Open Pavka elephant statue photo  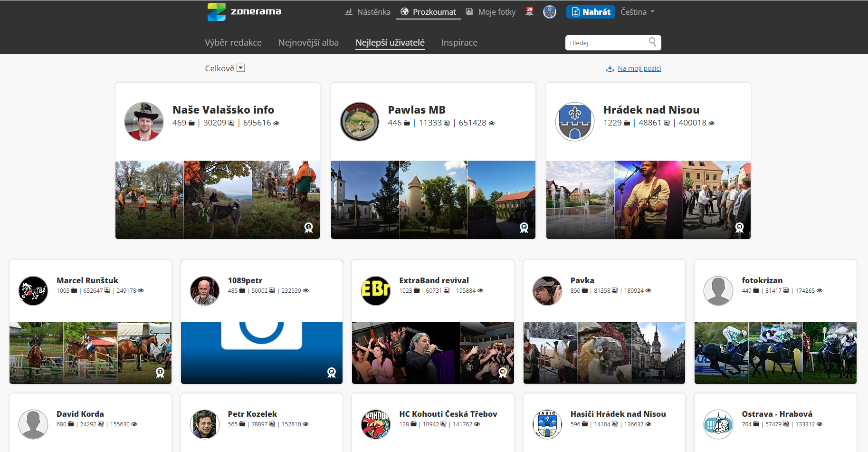(604, 353)
